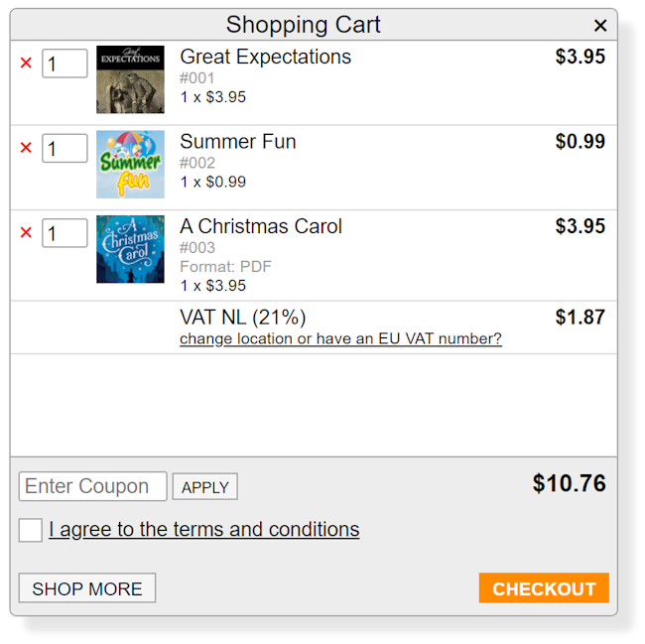Click change location or EU VAT link
The height and width of the screenshot is (644, 645).
340,339
